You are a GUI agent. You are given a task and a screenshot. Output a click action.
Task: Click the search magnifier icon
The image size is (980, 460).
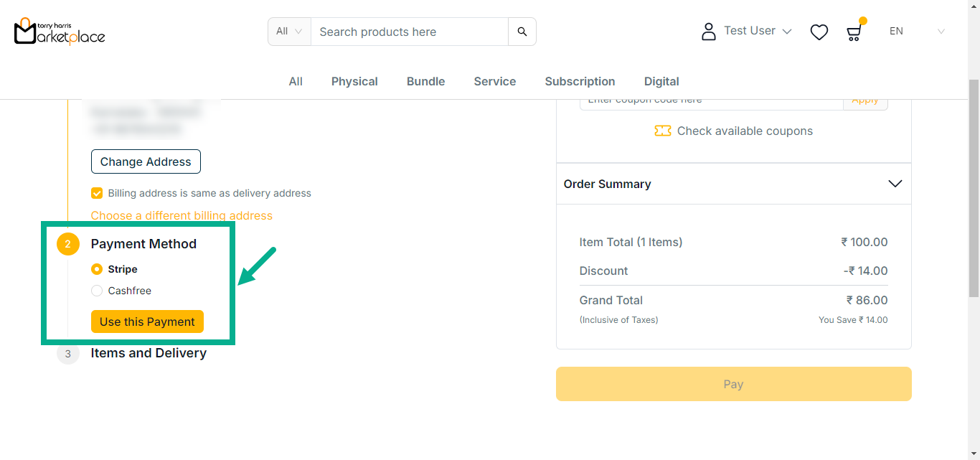[522, 32]
